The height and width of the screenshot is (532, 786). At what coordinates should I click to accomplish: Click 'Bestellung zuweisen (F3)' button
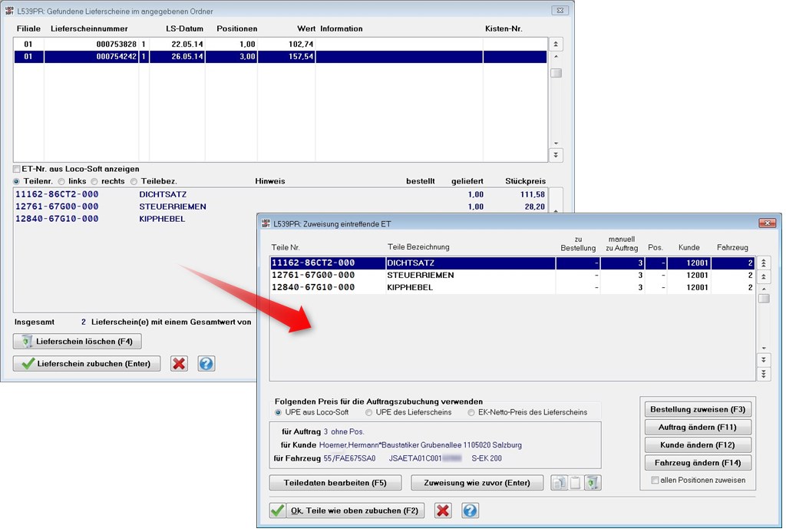coord(698,409)
